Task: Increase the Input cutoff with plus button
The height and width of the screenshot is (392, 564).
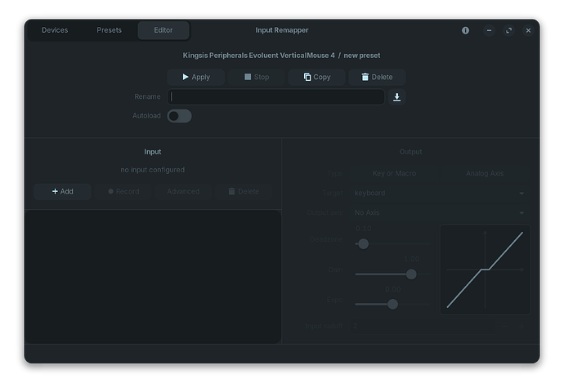Action: (x=521, y=325)
